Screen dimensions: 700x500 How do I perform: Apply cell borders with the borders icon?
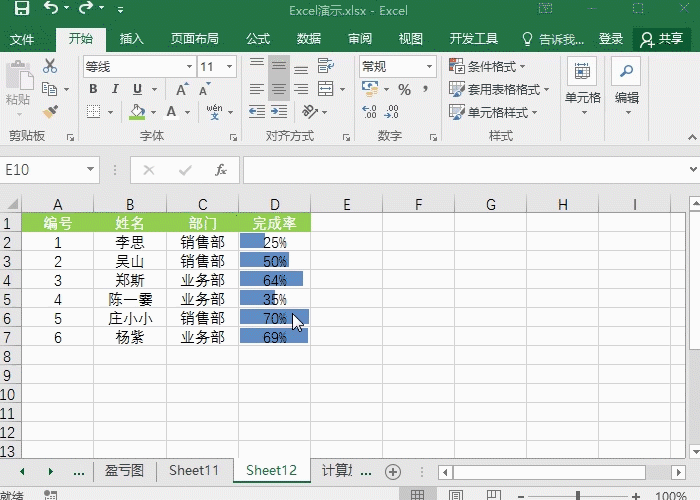pyautogui.click(x=93, y=112)
